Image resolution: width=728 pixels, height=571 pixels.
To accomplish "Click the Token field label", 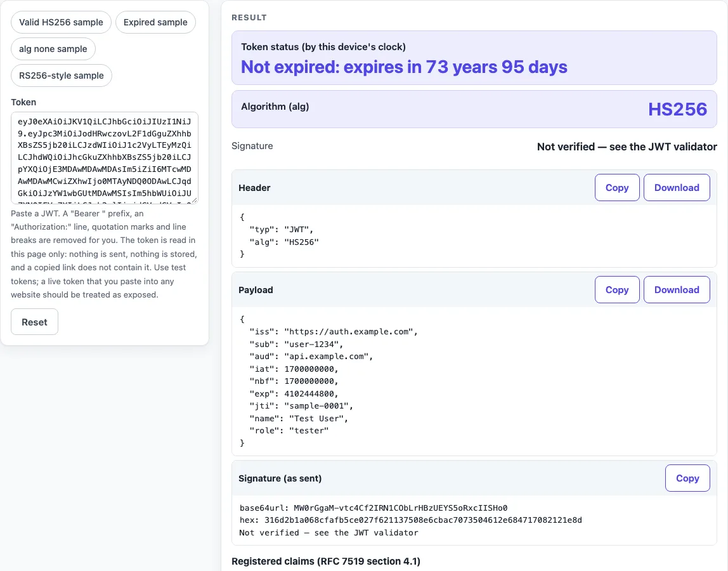I will click(23, 102).
